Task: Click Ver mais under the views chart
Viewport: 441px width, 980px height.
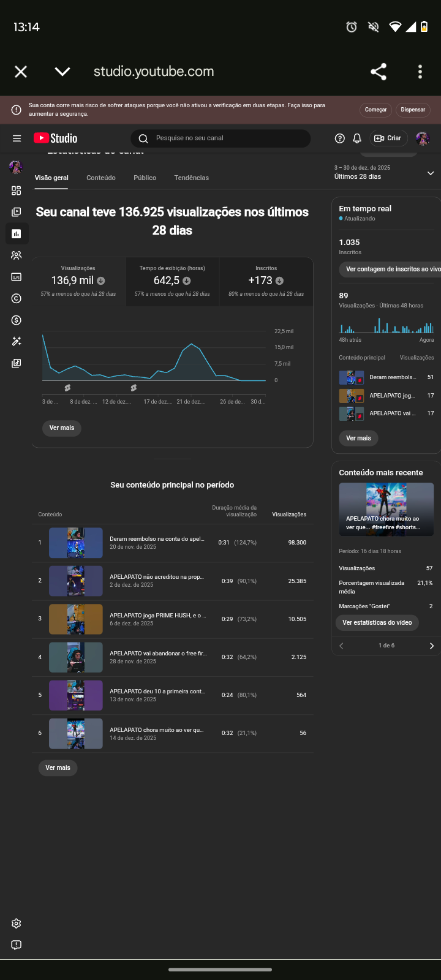Action: tap(62, 428)
